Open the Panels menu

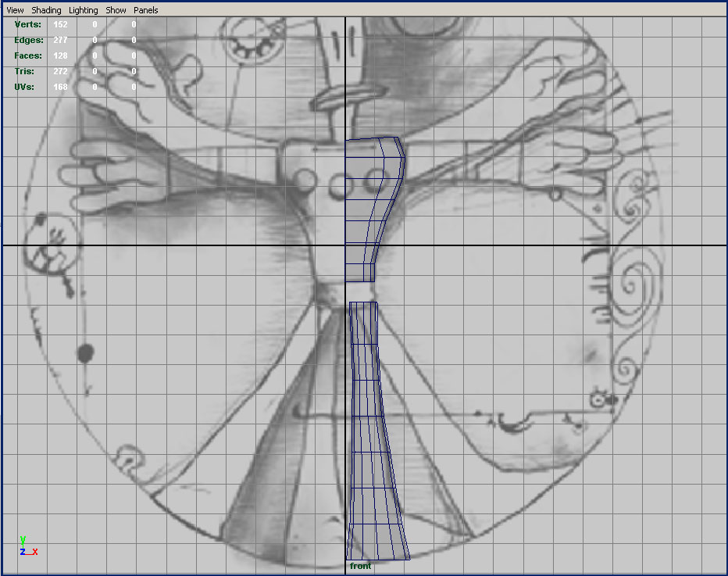pyautogui.click(x=146, y=10)
